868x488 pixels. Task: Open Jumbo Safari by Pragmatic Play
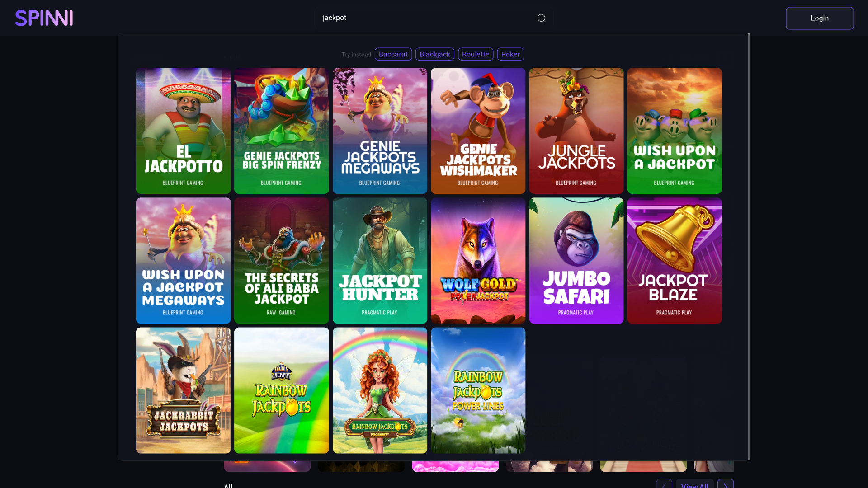coord(576,260)
